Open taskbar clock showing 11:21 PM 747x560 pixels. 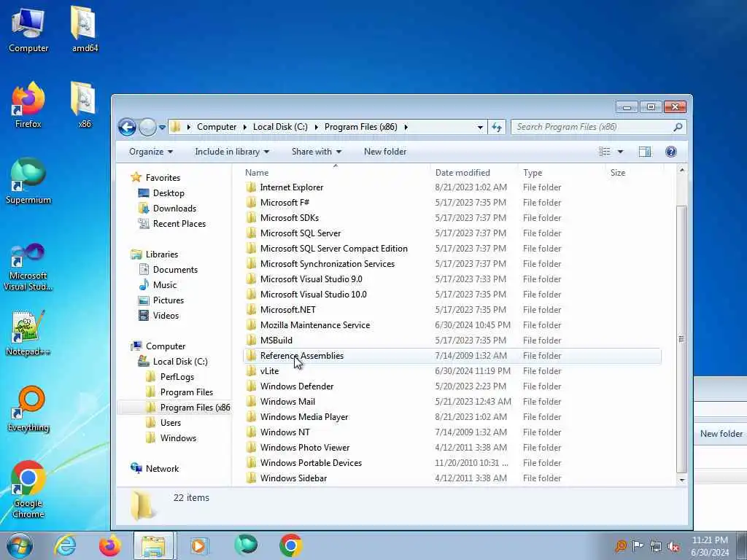click(710, 546)
